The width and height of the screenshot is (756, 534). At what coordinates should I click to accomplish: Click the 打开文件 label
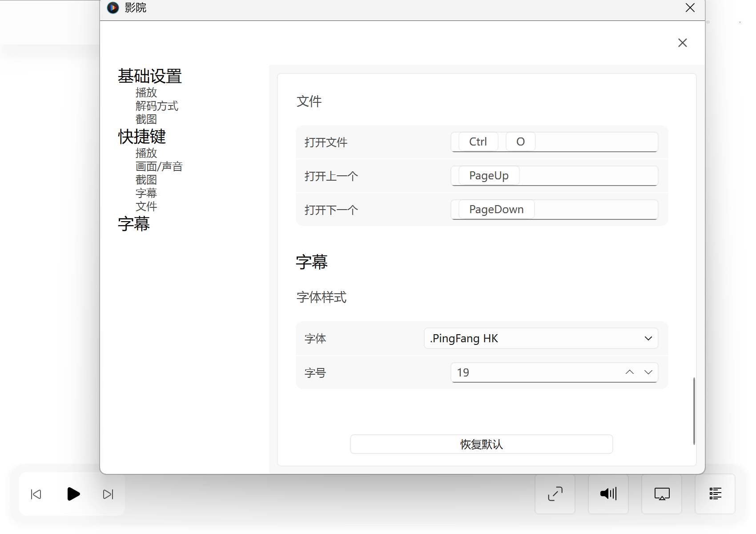(x=326, y=142)
